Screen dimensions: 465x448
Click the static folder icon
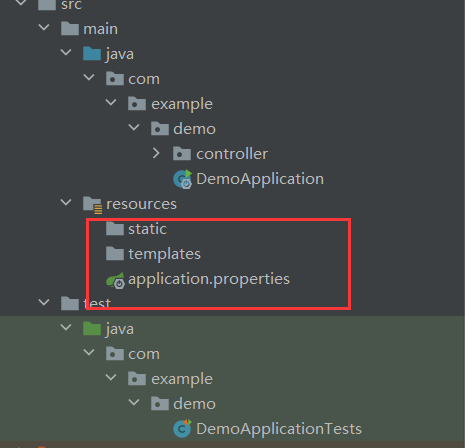pyautogui.click(x=115, y=229)
